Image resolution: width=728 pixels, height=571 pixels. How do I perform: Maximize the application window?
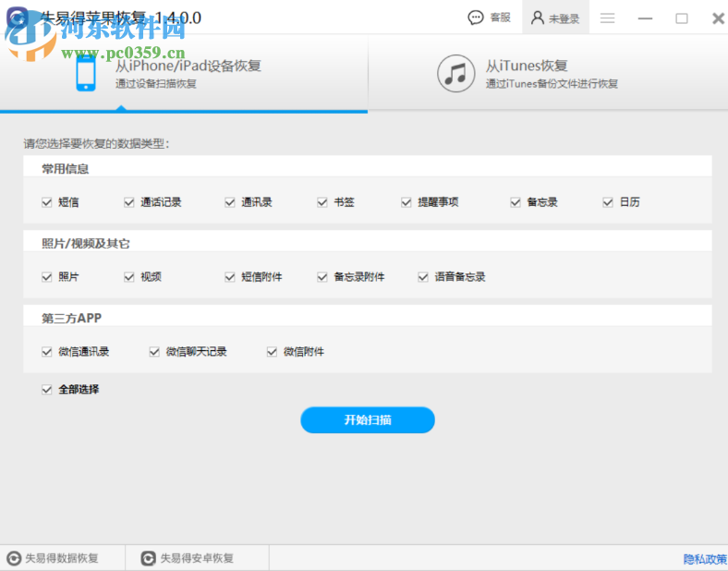[682, 18]
